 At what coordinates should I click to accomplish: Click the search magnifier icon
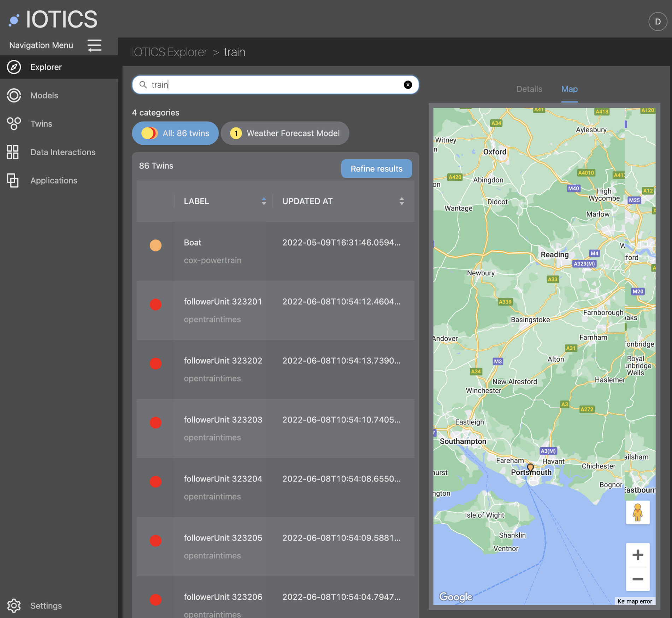[143, 84]
